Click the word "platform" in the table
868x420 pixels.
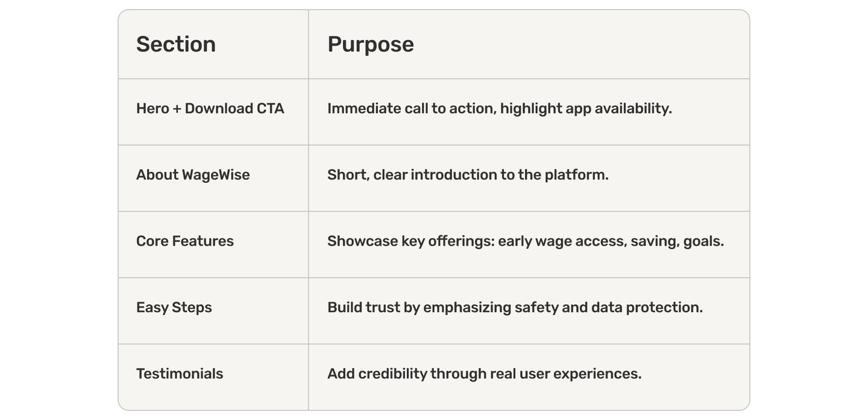coord(576,175)
